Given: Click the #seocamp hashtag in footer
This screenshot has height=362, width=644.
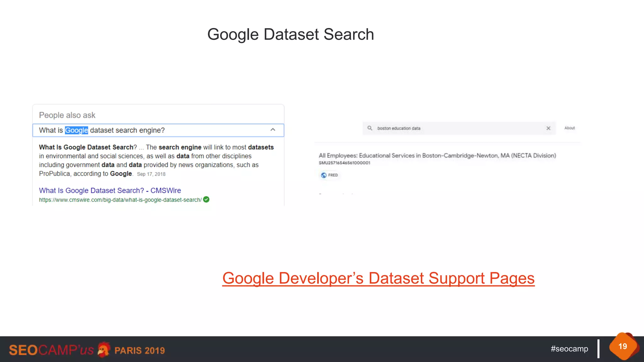Looking at the screenshot, I should tap(569, 349).
